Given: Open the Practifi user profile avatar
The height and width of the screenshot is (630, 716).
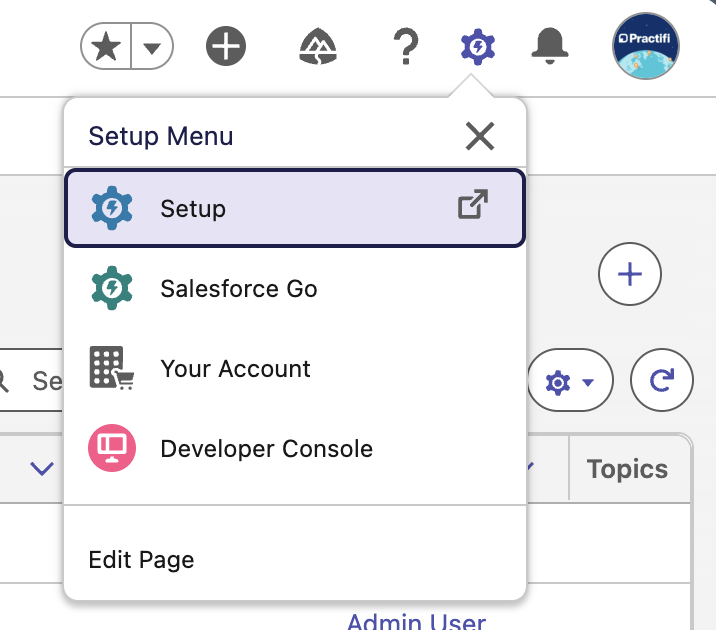Looking at the screenshot, I should click(646, 46).
